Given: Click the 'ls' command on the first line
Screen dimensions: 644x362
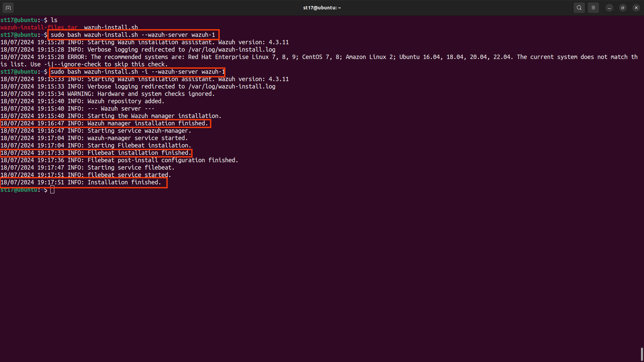Looking at the screenshot, I should click(54, 20).
